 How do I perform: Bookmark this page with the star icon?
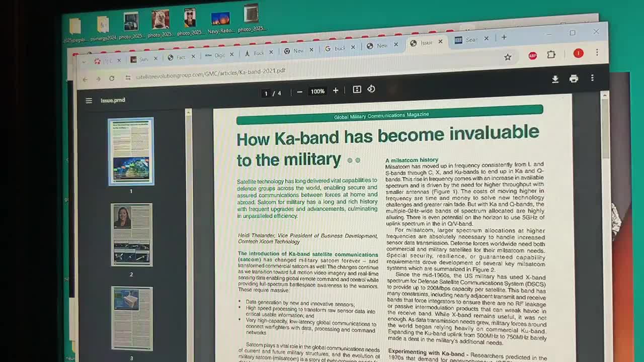(508, 57)
